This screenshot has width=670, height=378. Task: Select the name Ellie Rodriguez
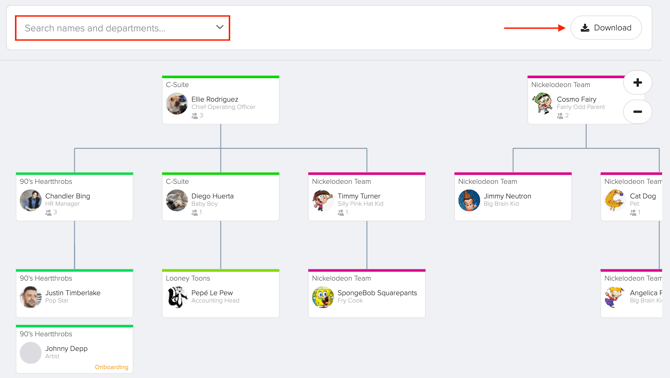click(215, 99)
